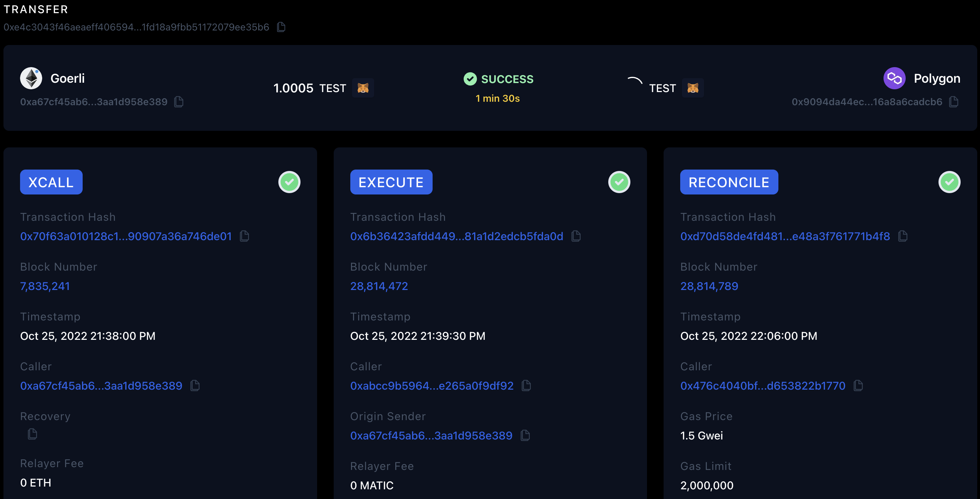Image resolution: width=980 pixels, height=499 pixels.
Task: Open block number 7,835,241
Action: click(x=45, y=286)
